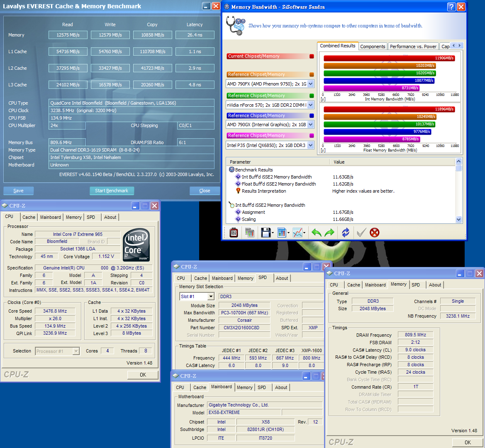Image resolution: width=485 pixels, height=448 pixels.
Task: Select the Performance vs. Power tab
Action: (413, 47)
